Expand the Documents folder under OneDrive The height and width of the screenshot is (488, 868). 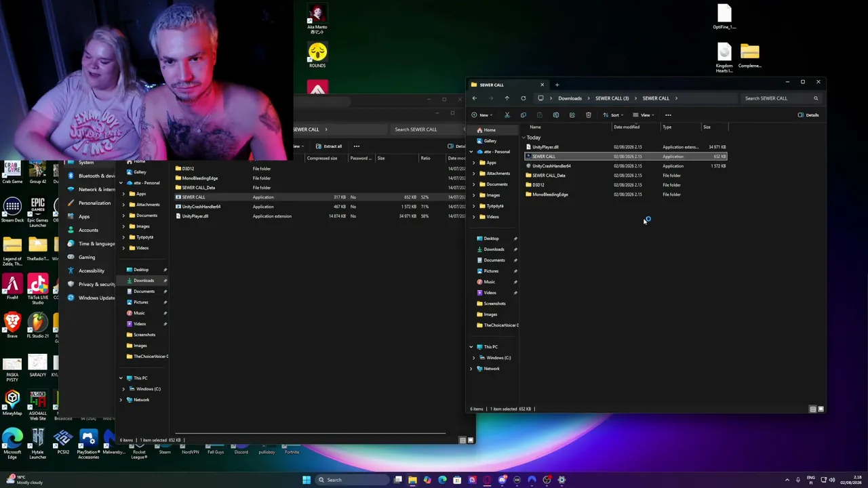[x=474, y=184]
